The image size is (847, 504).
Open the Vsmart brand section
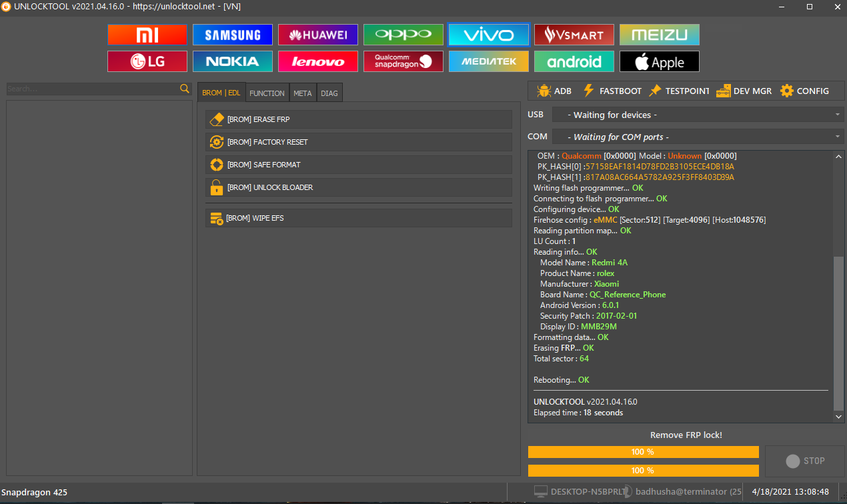click(574, 35)
